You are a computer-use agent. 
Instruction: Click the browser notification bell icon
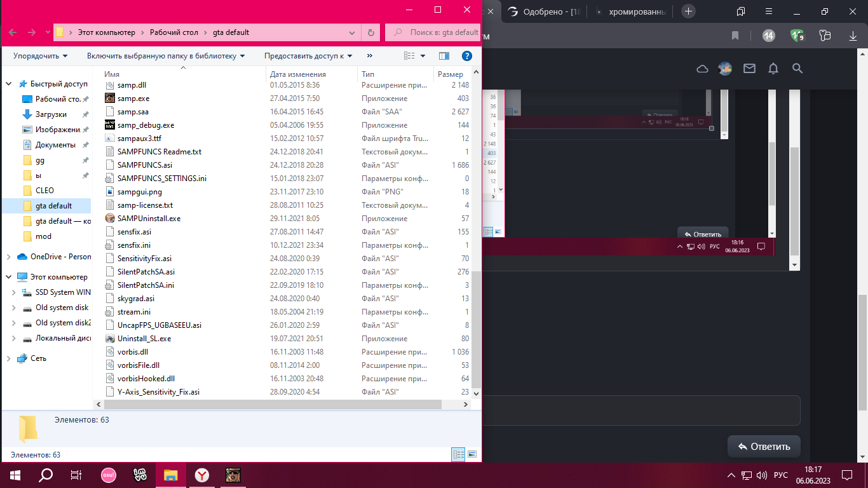coord(773,69)
